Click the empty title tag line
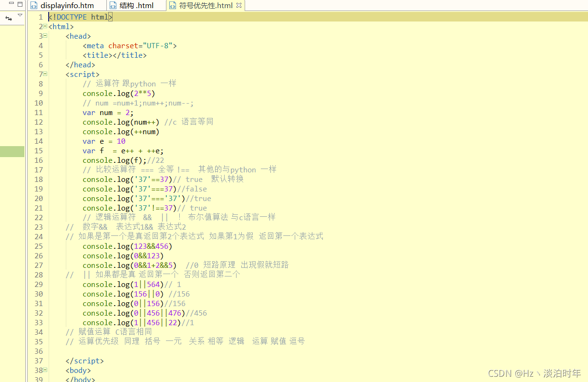The height and width of the screenshot is (382, 588). [114, 55]
